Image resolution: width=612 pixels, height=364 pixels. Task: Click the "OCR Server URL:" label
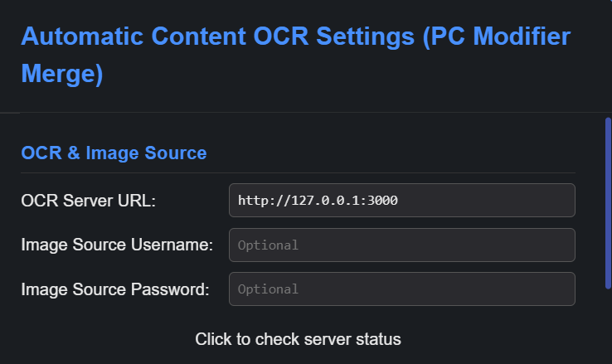[89, 201]
